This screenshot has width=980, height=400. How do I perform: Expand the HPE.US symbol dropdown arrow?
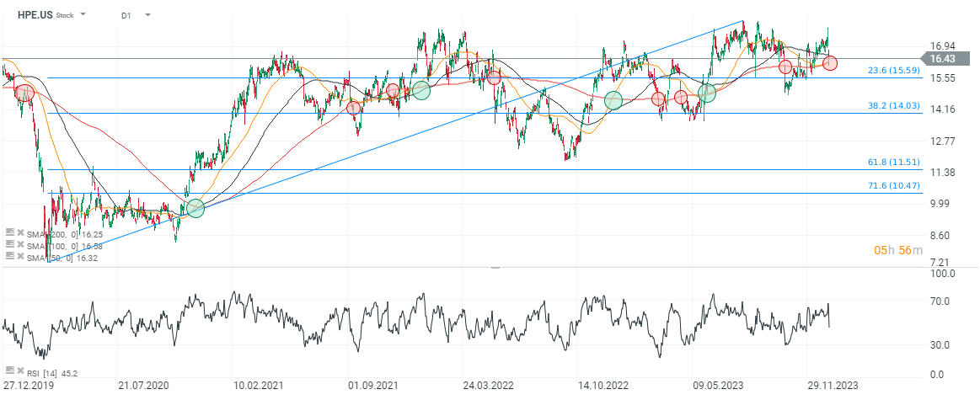[x=83, y=13]
